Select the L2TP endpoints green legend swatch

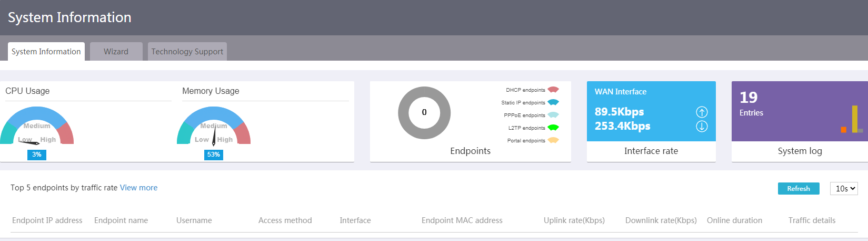point(553,128)
